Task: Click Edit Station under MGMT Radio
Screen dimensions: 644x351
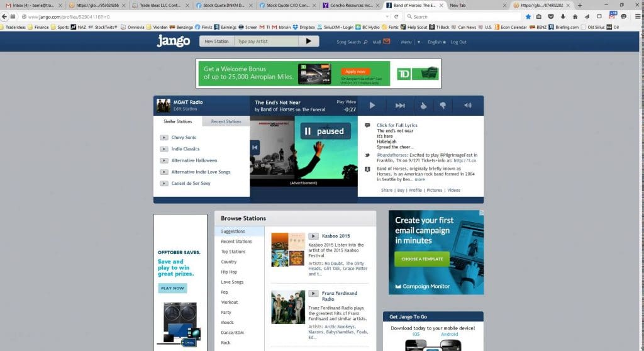Action: 185,109
